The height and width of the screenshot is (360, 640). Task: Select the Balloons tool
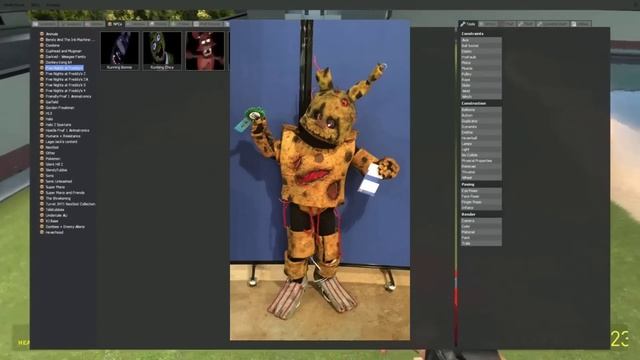pos(481,110)
